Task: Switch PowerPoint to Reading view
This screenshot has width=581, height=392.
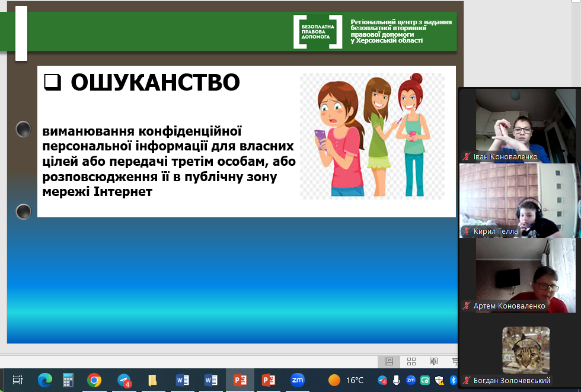Action: click(433, 362)
